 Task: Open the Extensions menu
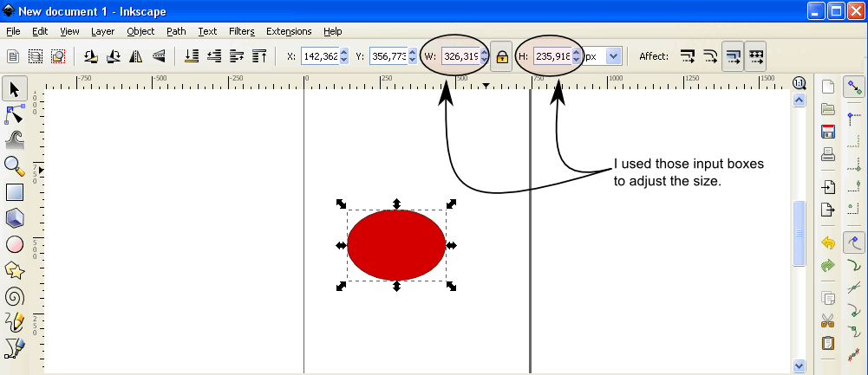tap(289, 31)
